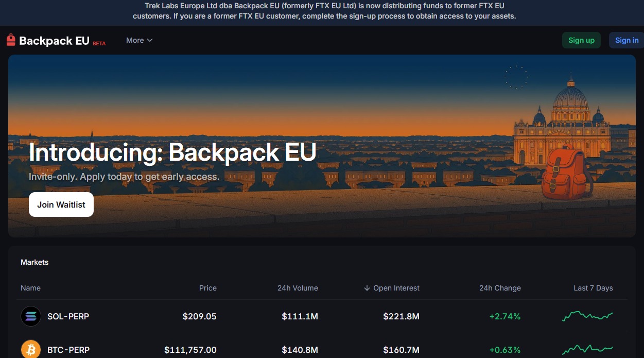Open the SOL-PERP market row
The image size is (644, 358).
click(68, 316)
